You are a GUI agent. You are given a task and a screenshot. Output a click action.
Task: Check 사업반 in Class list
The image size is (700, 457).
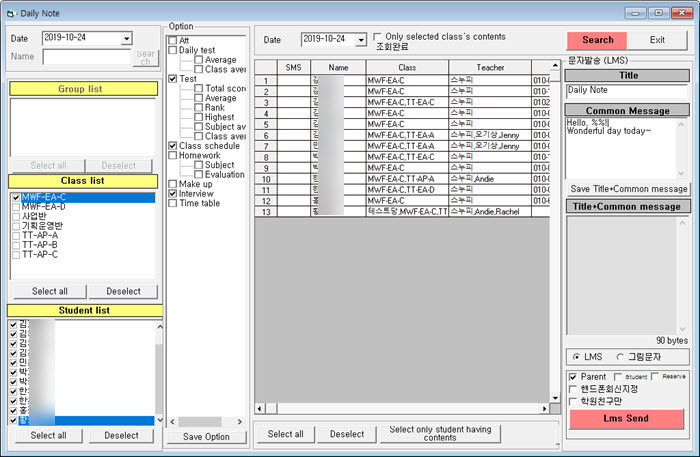coord(16,216)
